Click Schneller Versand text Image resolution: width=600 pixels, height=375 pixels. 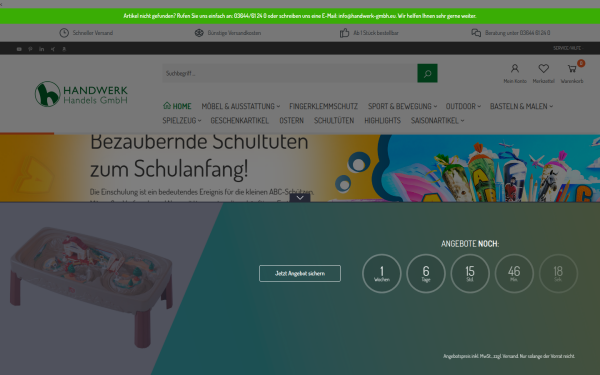pyautogui.click(x=93, y=33)
